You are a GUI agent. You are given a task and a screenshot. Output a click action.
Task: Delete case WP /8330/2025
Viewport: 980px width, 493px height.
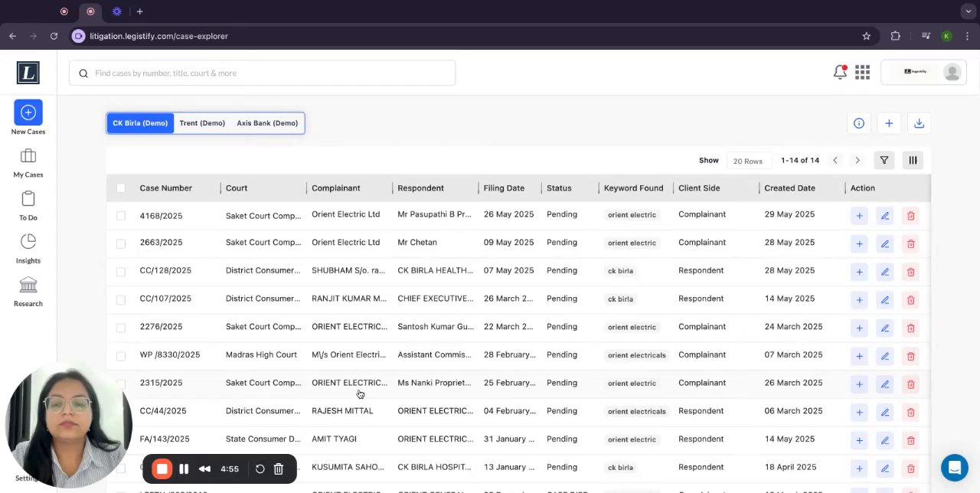click(910, 356)
